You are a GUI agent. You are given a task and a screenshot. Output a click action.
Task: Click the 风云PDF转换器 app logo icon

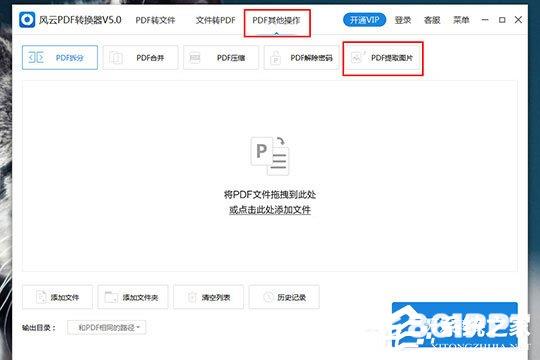tap(27, 20)
